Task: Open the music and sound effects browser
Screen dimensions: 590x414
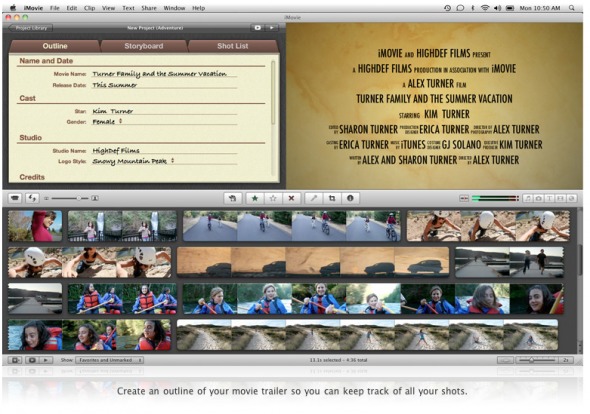Action: (528, 198)
